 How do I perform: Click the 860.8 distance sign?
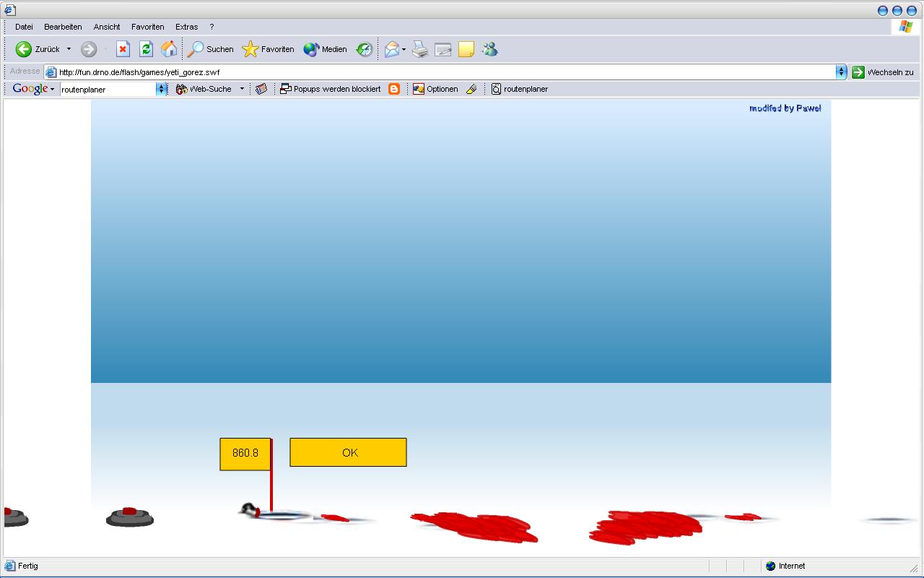pyautogui.click(x=245, y=454)
